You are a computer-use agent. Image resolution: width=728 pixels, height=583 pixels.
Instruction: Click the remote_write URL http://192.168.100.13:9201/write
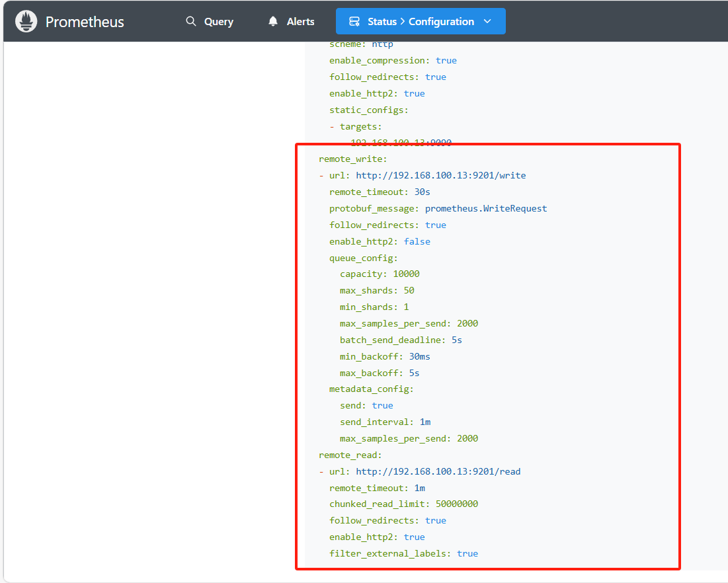440,175
